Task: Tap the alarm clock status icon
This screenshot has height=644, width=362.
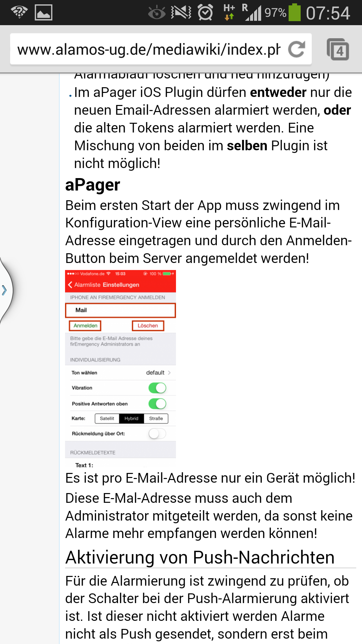Action: [205, 13]
